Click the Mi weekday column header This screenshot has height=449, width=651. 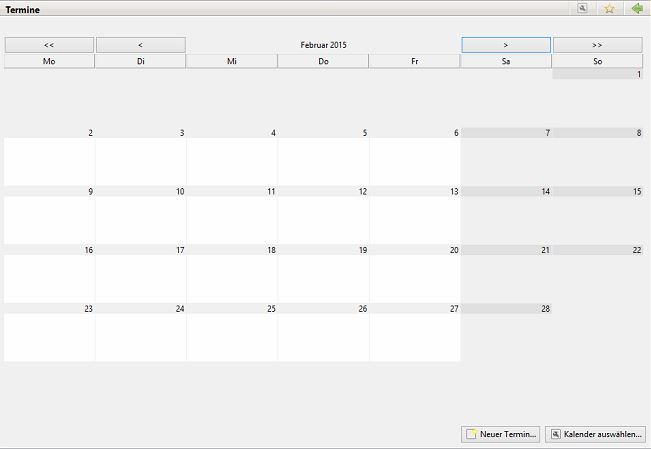pyautogui.click(x=232, y=61)
